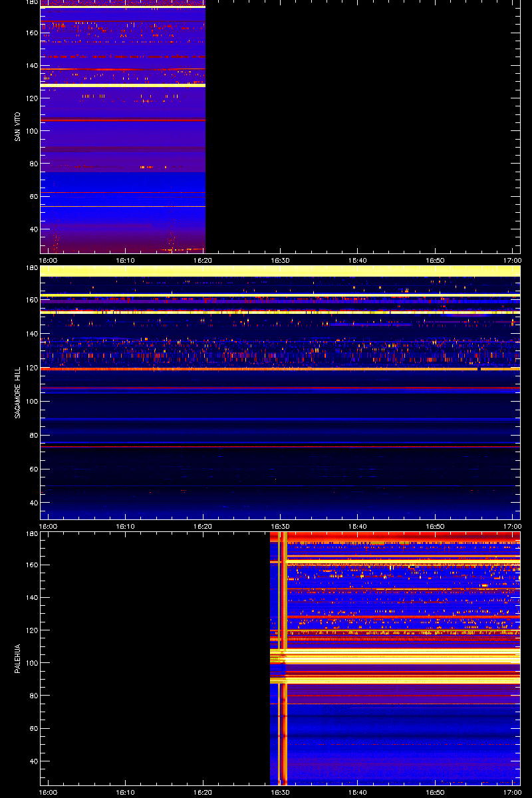
Task: Click 60 on the San Vito frequency axis
Action: point(33,196)
